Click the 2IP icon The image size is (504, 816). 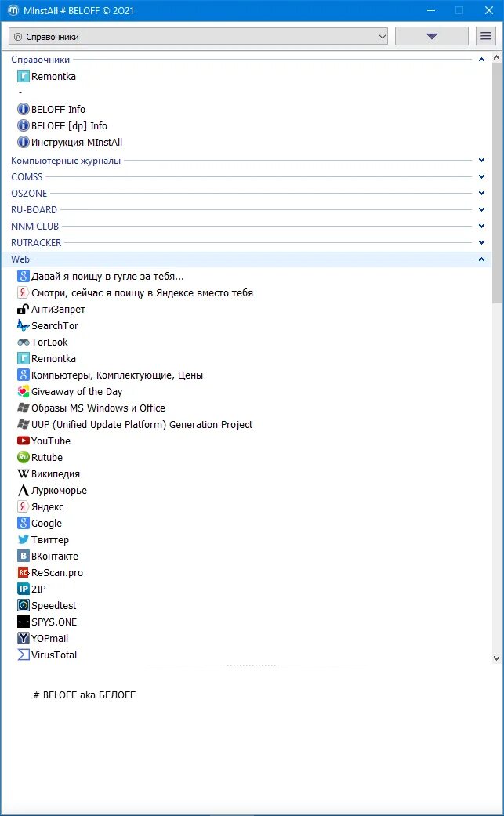(24, 589)
